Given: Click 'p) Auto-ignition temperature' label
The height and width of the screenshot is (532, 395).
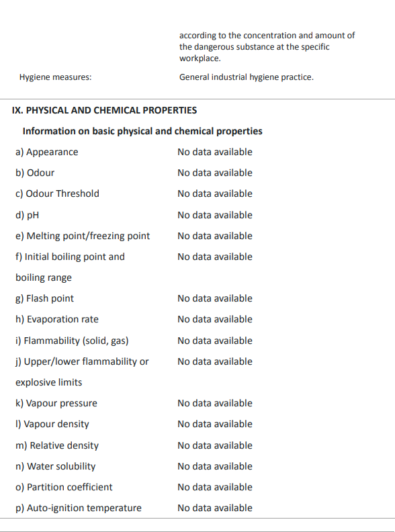Looking at the screenshot, I should (x=79, y=508).
